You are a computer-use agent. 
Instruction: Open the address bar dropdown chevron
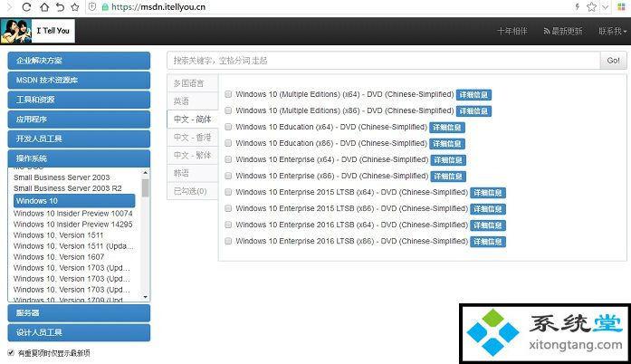605,7
